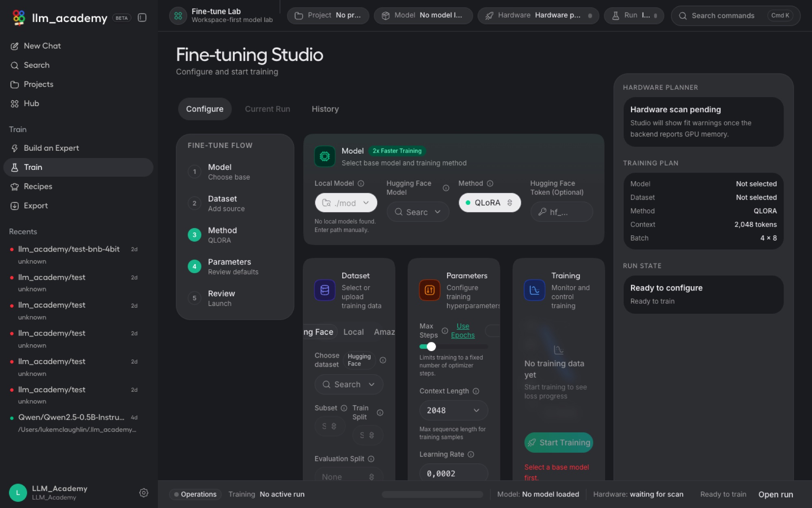The image size is (812, 508).
Task: Click the Use Epochs link
Action: click(x=463, y=330)
